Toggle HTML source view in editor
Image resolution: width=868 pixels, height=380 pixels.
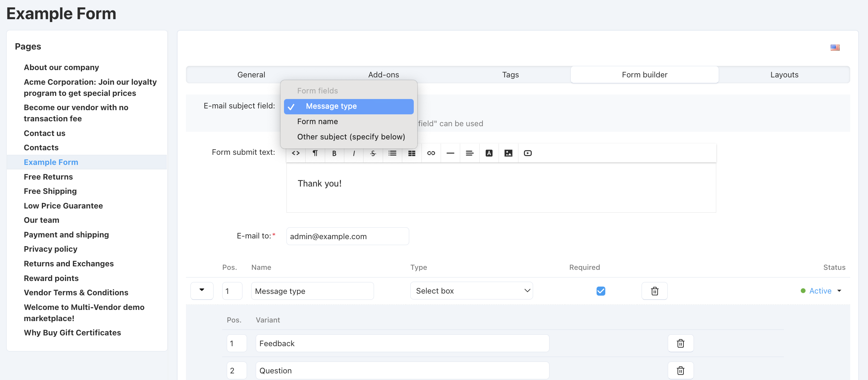pos(296,153)
